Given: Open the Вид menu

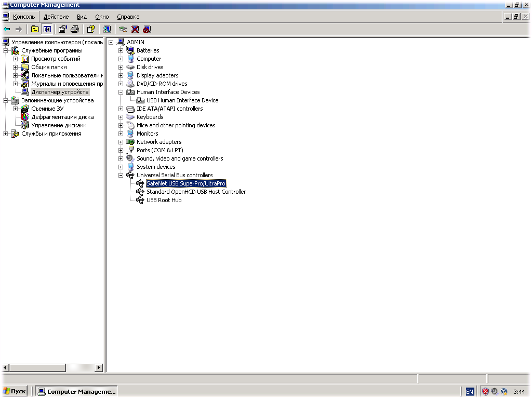Looking at the screenshot, I should pos(82,17).
